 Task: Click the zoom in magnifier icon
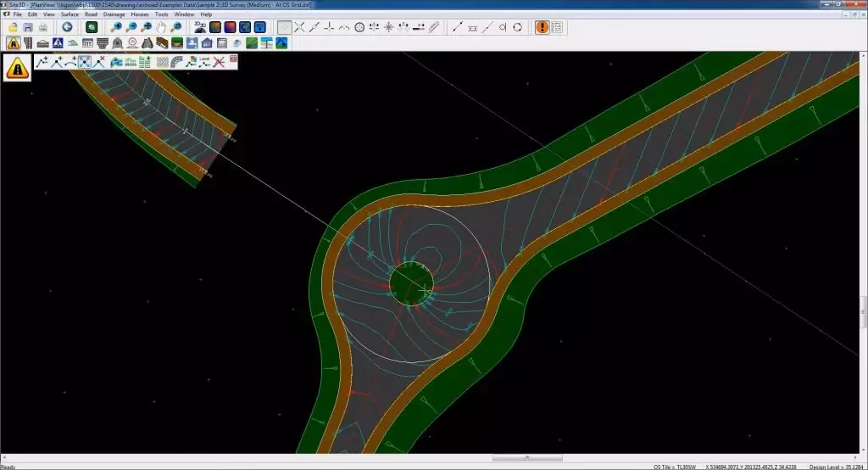click(117, 27)
